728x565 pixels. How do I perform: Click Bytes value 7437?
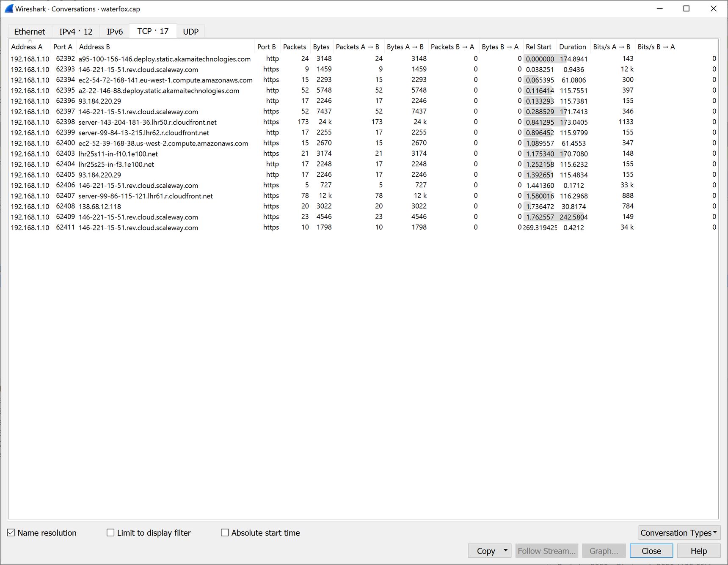[324, 111]
